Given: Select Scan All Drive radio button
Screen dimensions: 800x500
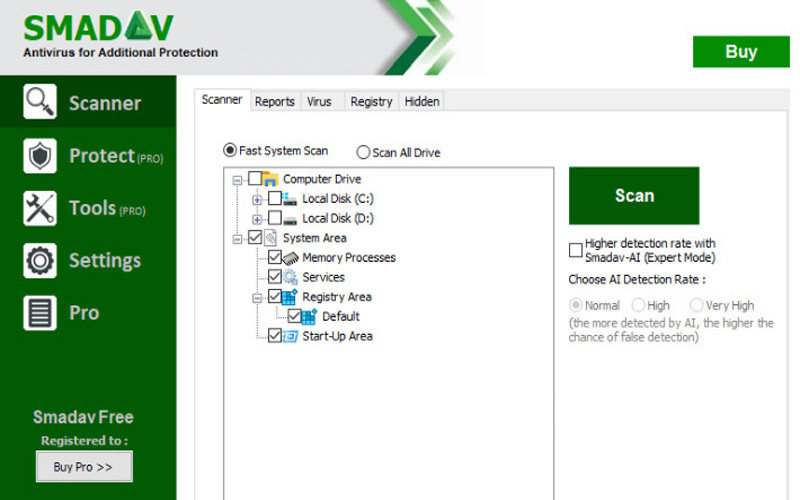Looking at the screenshot, I should (363, 153).
